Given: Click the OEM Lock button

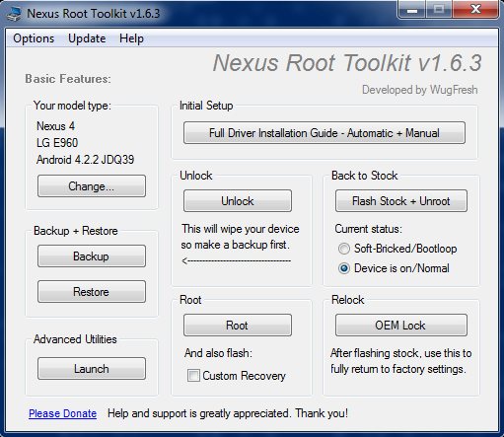Looking at the screenshot, I should coord(401,326).
